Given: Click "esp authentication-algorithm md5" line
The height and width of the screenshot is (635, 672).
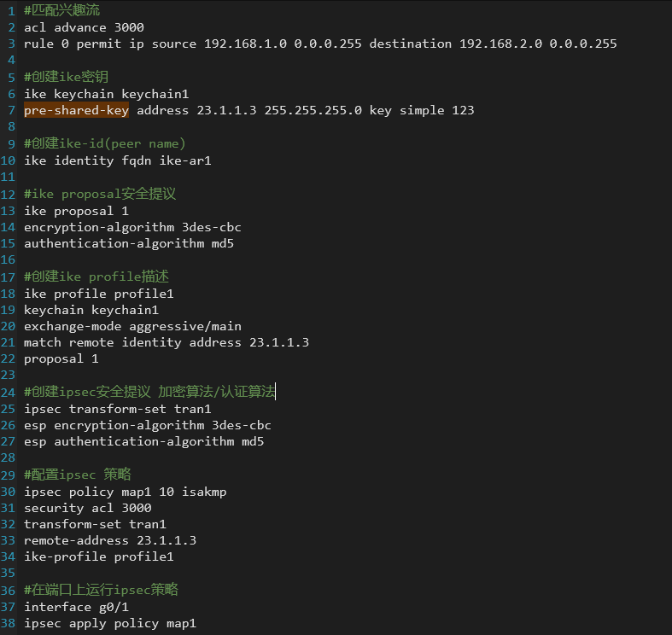Looking at the screenshot, I should 143,442.
